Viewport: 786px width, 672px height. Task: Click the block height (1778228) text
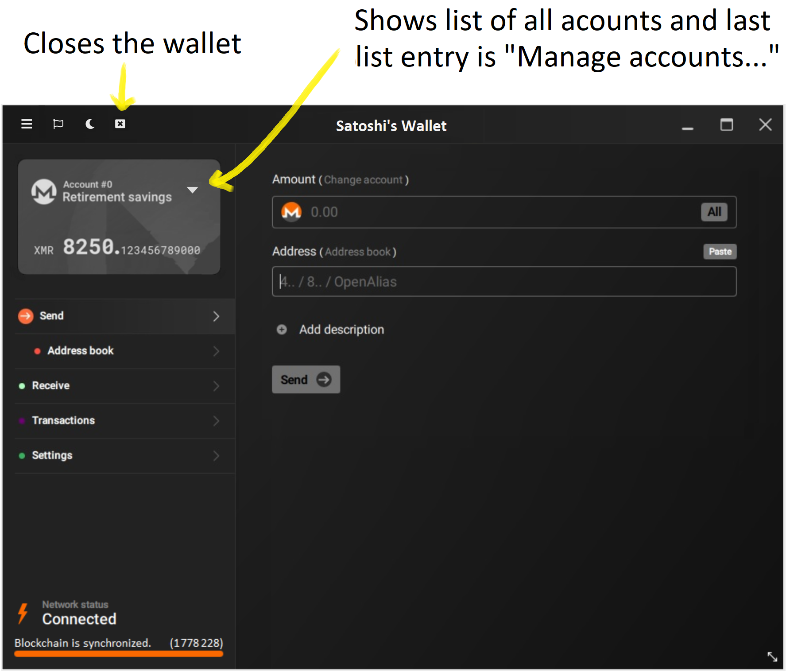(196, 643)
